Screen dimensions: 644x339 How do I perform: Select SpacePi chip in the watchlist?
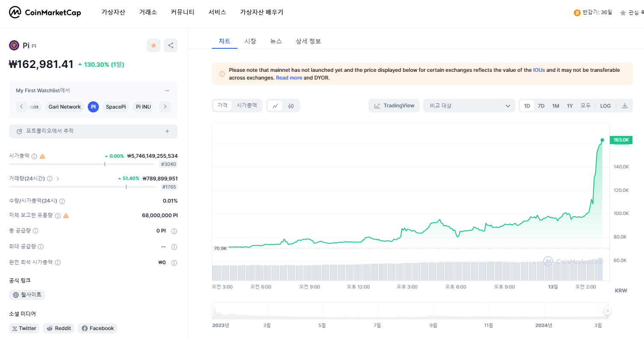tap(116, 107)
